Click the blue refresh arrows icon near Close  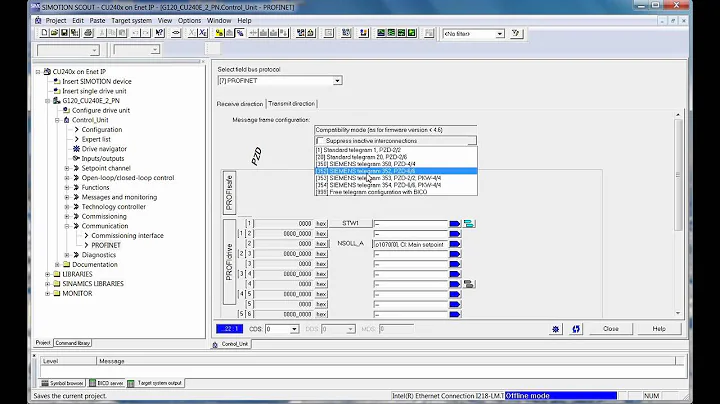(x=576, y=329)
